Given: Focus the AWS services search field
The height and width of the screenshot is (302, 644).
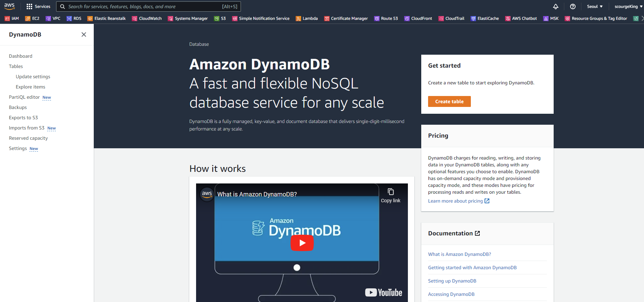Looking at the screenshot, I should [x=149, y=6].
